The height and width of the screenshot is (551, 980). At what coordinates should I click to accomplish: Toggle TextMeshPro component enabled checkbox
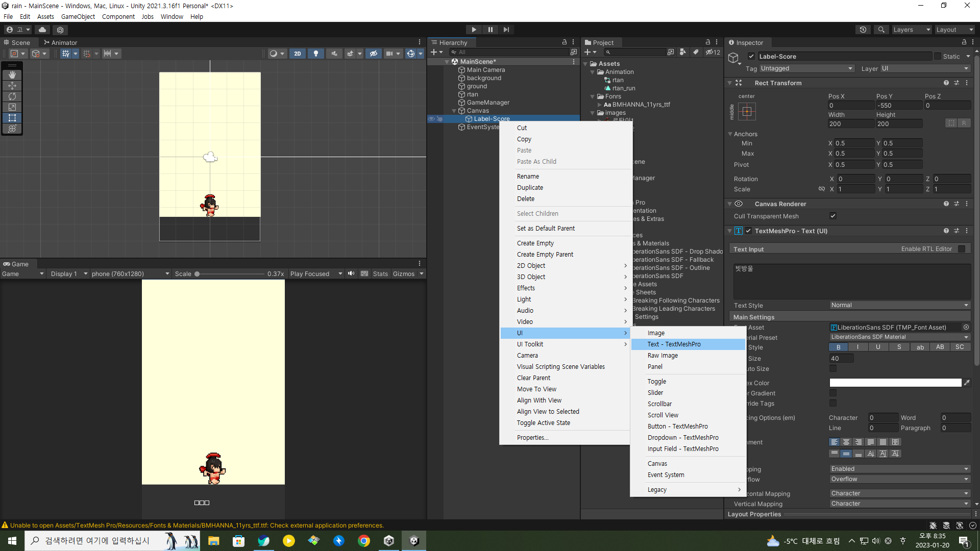point(748,231)
